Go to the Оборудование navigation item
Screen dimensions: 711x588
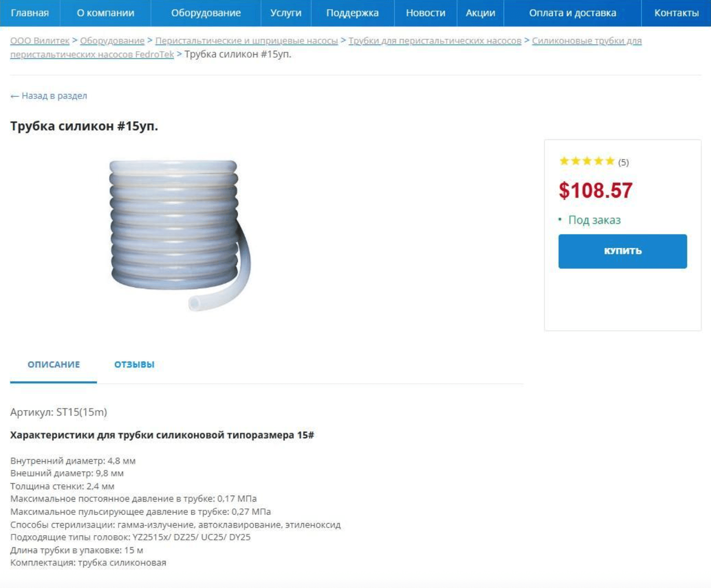pyautogui.click(x=206, y=13)
